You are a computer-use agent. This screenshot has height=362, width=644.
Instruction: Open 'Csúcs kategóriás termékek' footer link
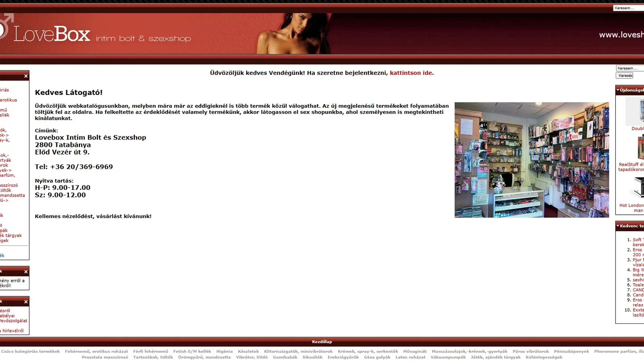tap(31, 352)
